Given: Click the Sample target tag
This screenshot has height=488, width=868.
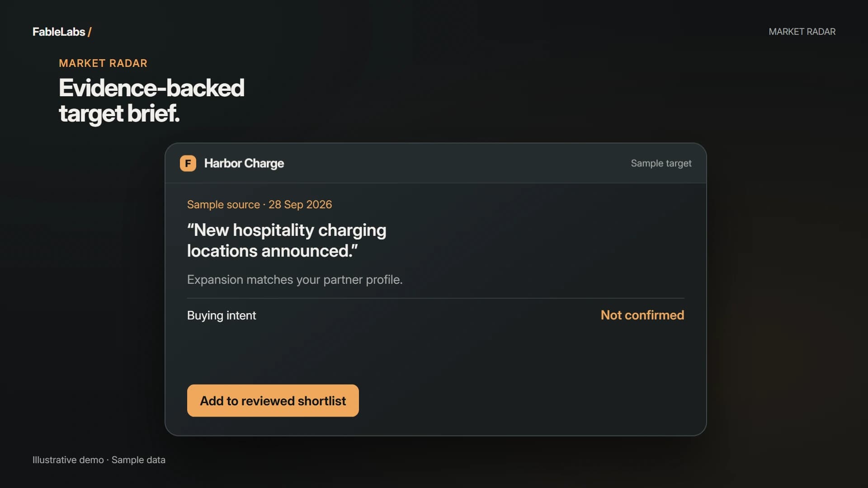Looking at the screenshot, I should (661, 163).
